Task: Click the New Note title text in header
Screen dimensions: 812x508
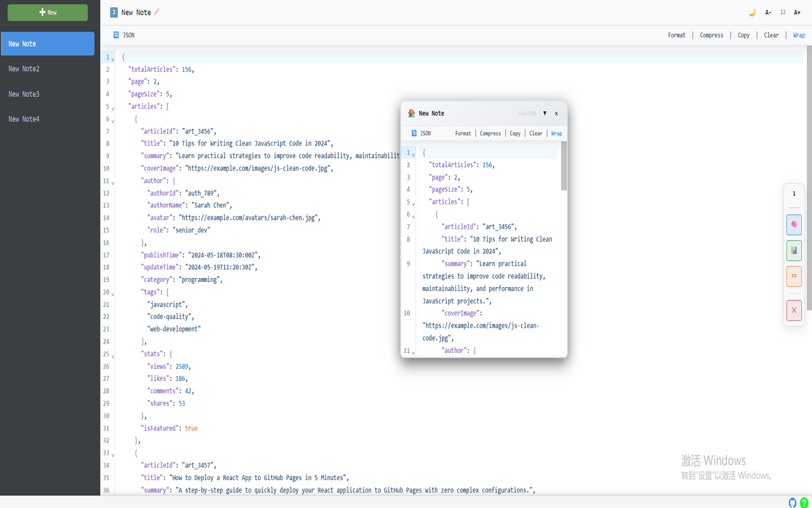Action: tap(136, 12)
